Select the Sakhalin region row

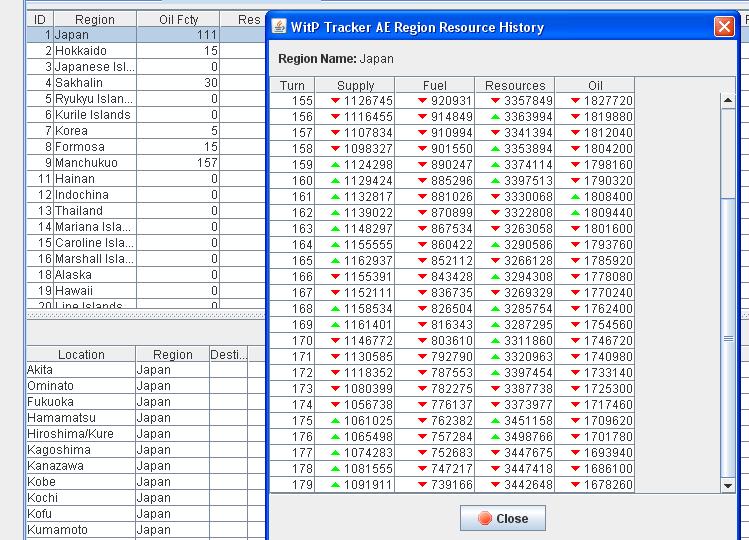pos(146,83)
